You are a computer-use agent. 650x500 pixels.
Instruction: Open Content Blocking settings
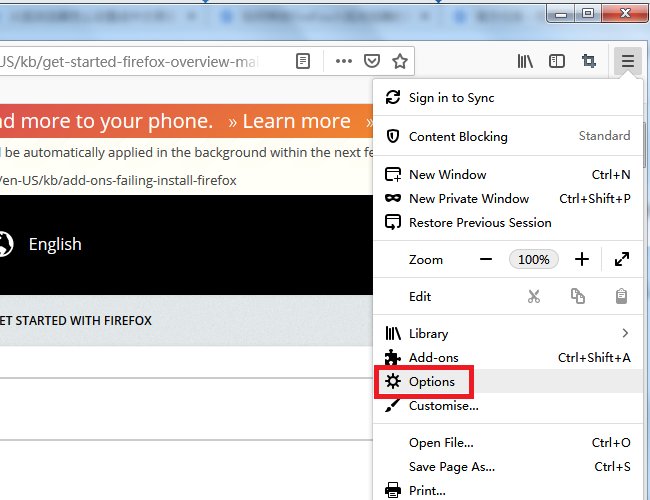click(458, 136)
